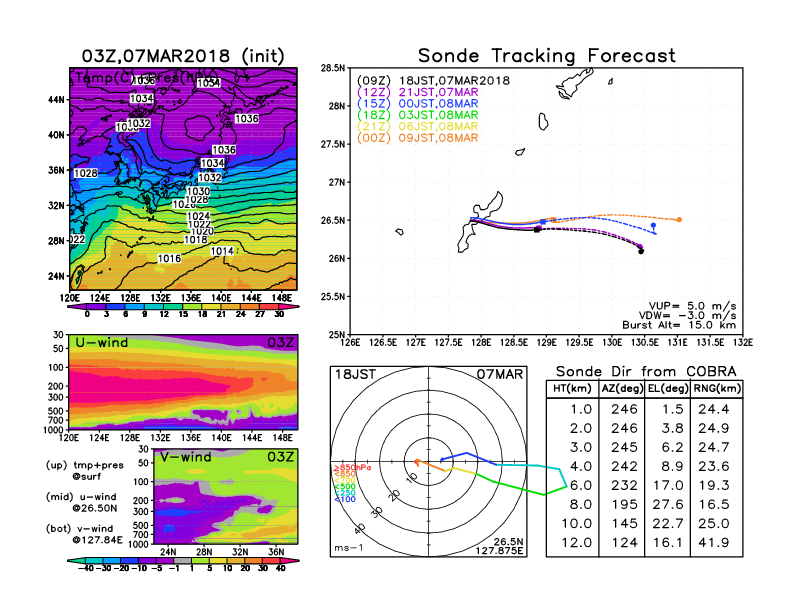792x612 pixels.
Task: Click the AZ(deg) column header
Action: point(622,388)
